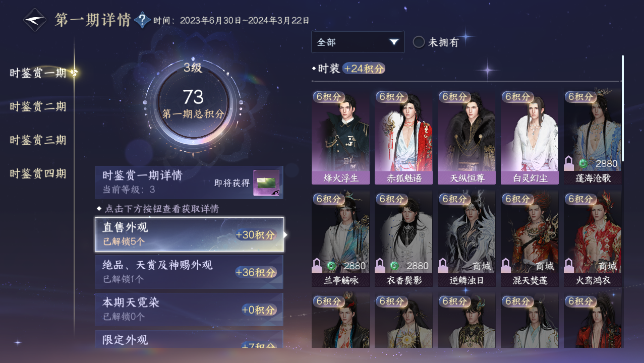The width and height of the screenshot is (644, 363).
Task: Click the outfit list vertical scrollbar
Action: (623, 108)
